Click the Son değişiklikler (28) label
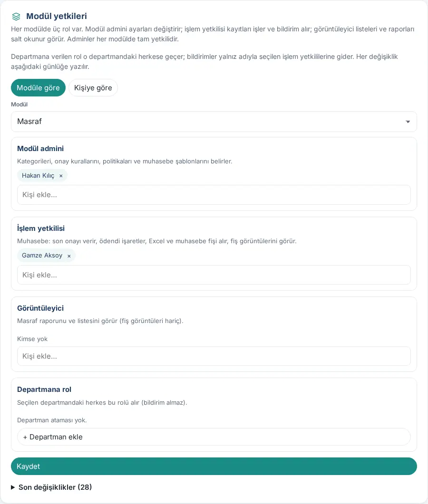Viewport: 428px width, 504px height. pyautogui.click(x=55, y=487)
